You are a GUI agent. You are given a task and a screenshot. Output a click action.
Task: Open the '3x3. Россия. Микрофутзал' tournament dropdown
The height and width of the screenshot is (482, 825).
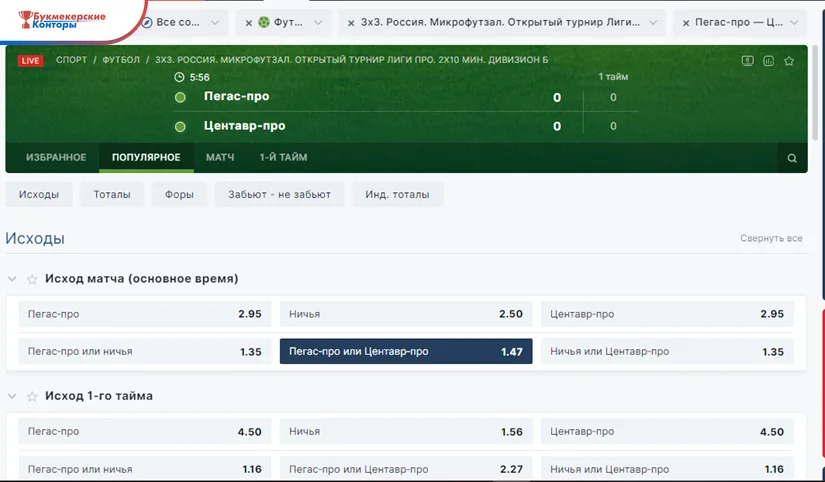point(653,23)
